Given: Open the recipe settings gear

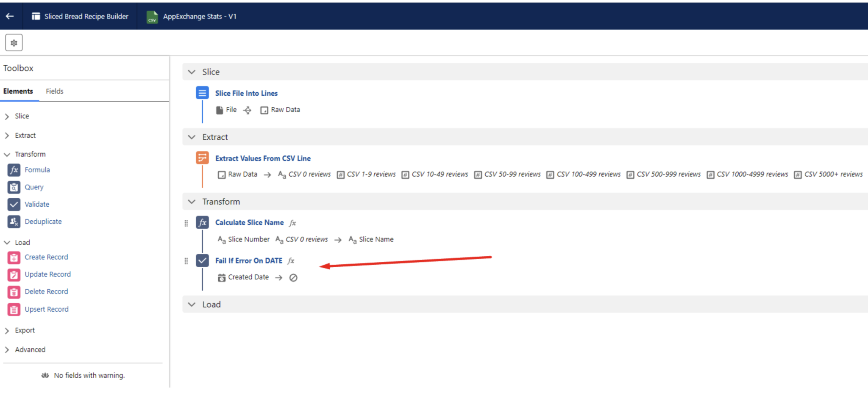Looking at the screenshot, I should click(14, 42).
